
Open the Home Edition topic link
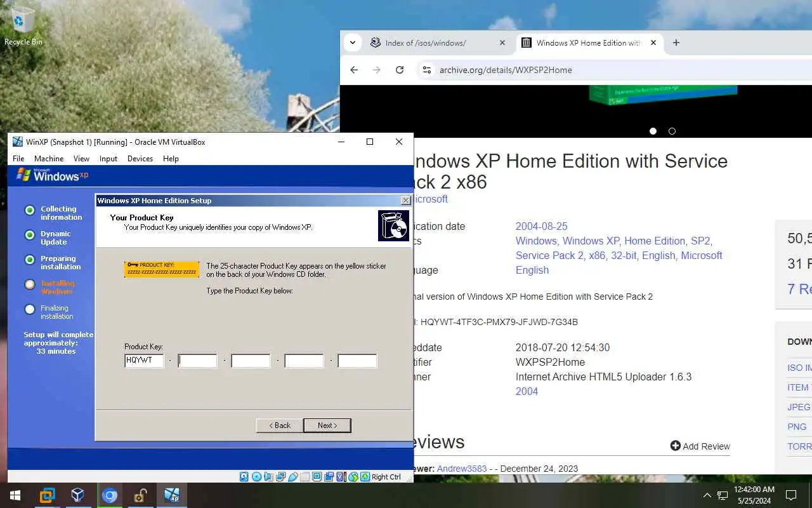click(x=655, y=241)
